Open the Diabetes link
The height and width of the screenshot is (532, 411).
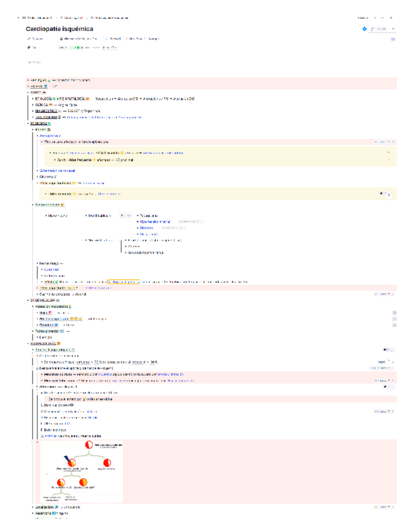pyautogui.click(x=147, y=228)
